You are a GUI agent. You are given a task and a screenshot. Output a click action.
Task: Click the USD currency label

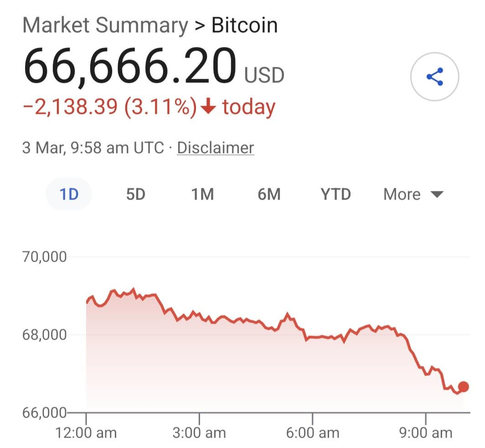tap(264, 75)
